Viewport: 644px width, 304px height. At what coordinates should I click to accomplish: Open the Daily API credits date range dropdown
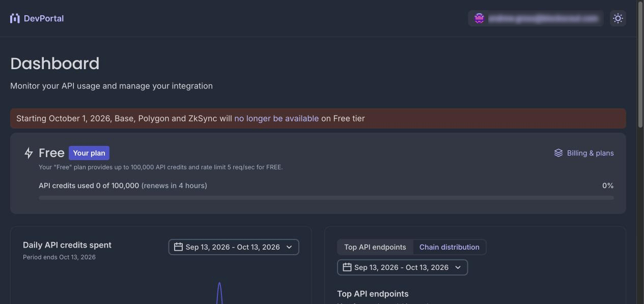tap(234, 247)
